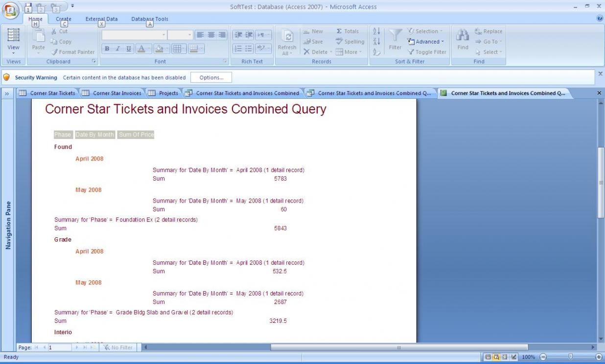Decrease list indent level
The width and height of the screenshot is (605, 364).
pos(238,35)
